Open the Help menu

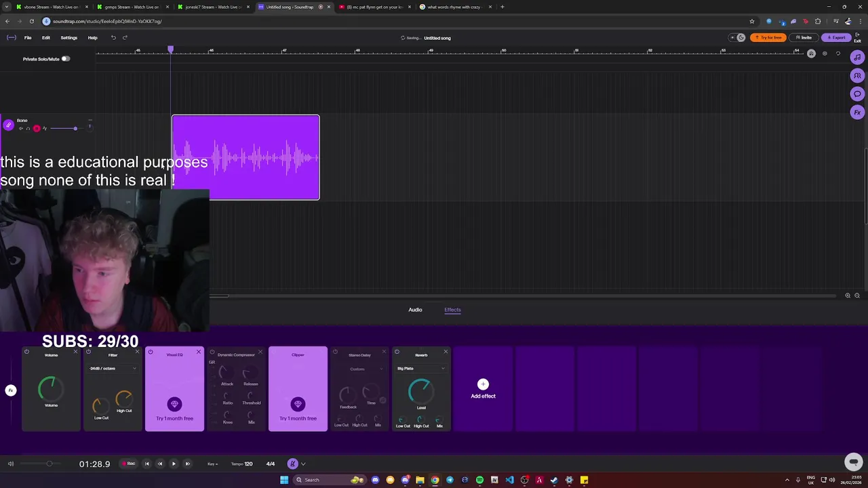click(93, 38)
